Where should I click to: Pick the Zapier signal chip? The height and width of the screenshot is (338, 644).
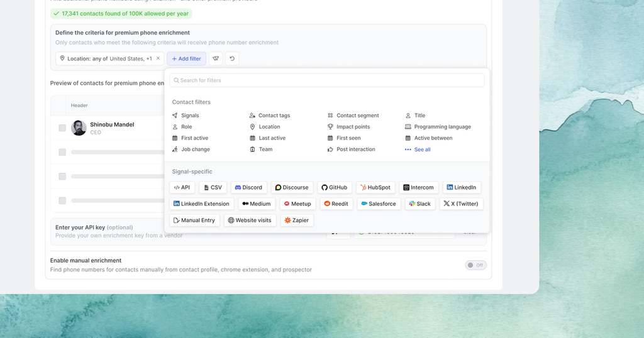[297, 221]
